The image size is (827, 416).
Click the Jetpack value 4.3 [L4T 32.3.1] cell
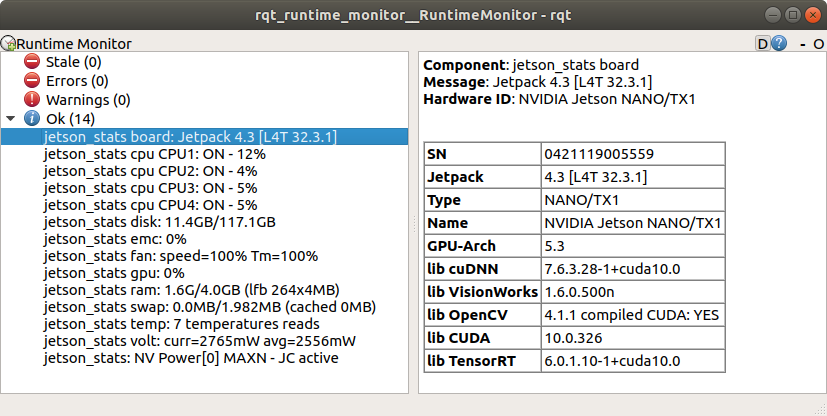[x=633, y=177]
